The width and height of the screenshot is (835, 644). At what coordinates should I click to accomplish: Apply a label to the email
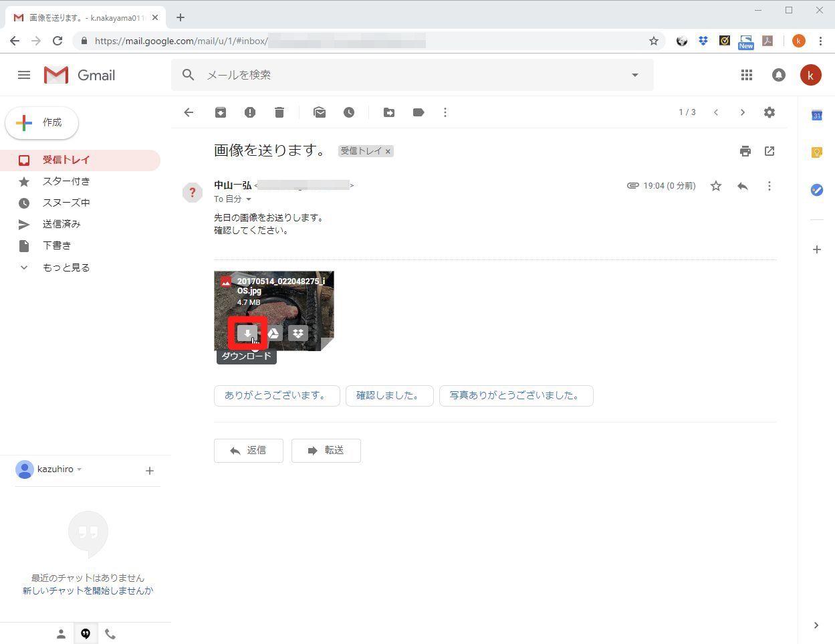point(419,112)
